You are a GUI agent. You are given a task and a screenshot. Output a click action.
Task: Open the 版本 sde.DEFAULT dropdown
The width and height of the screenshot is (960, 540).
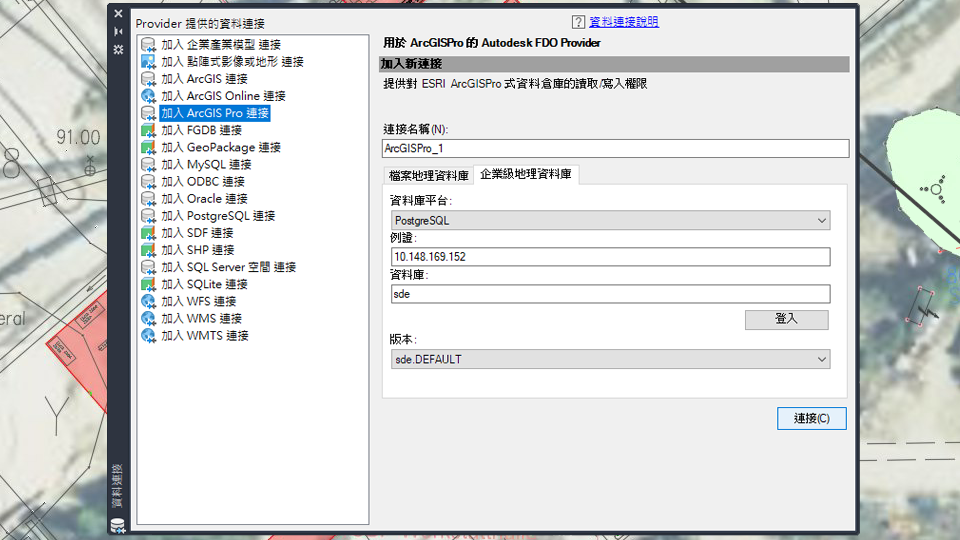pyautogui.click(x=610, y=359)
